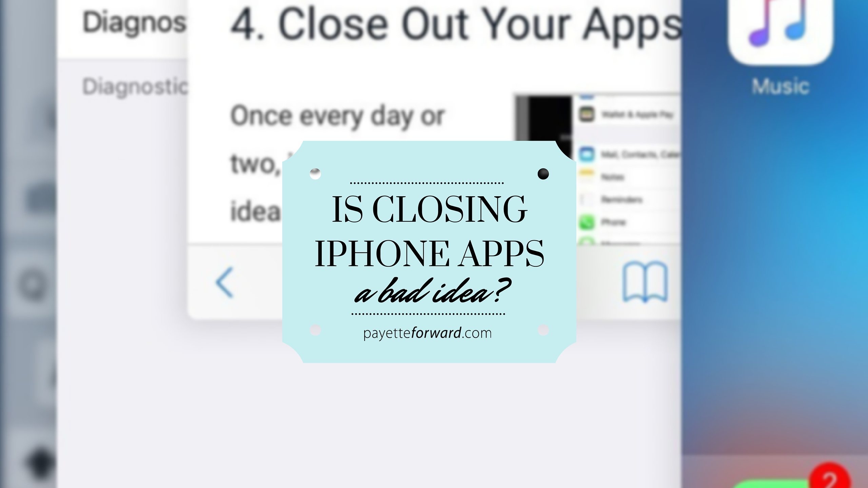This screenshot has width=868, height=488.
Task: Open Mail Contacts Calendar setting
Action: coord(626,154)
